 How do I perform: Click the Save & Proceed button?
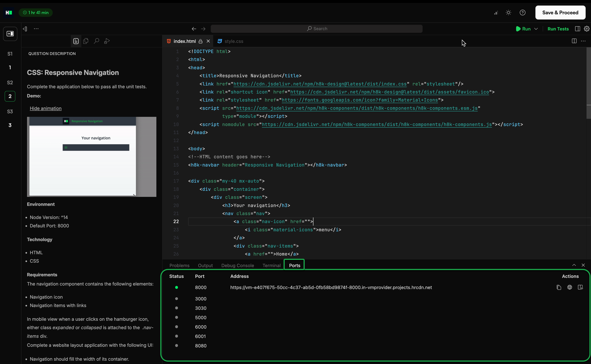point(560,13)
